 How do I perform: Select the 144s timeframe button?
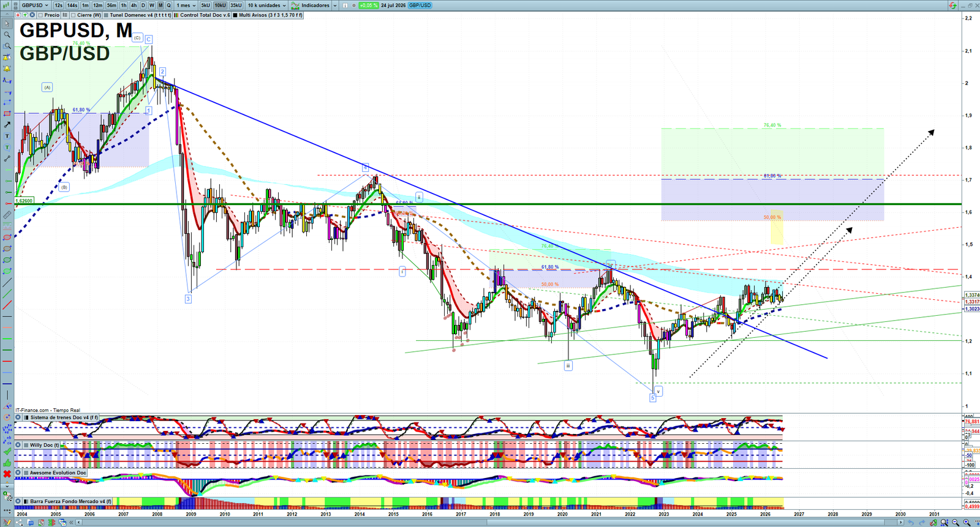click(72, 5)
